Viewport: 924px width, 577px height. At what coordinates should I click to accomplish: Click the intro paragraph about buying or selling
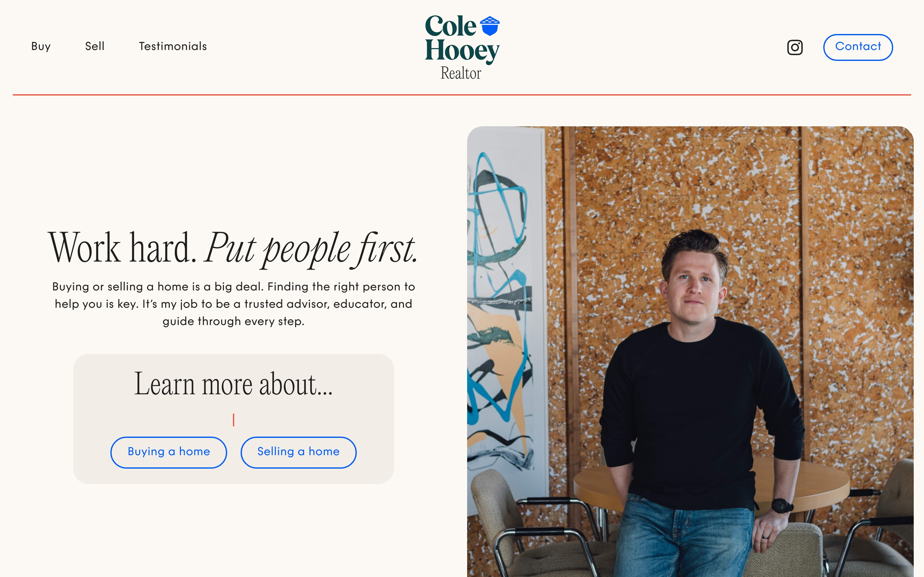point(233,304)
